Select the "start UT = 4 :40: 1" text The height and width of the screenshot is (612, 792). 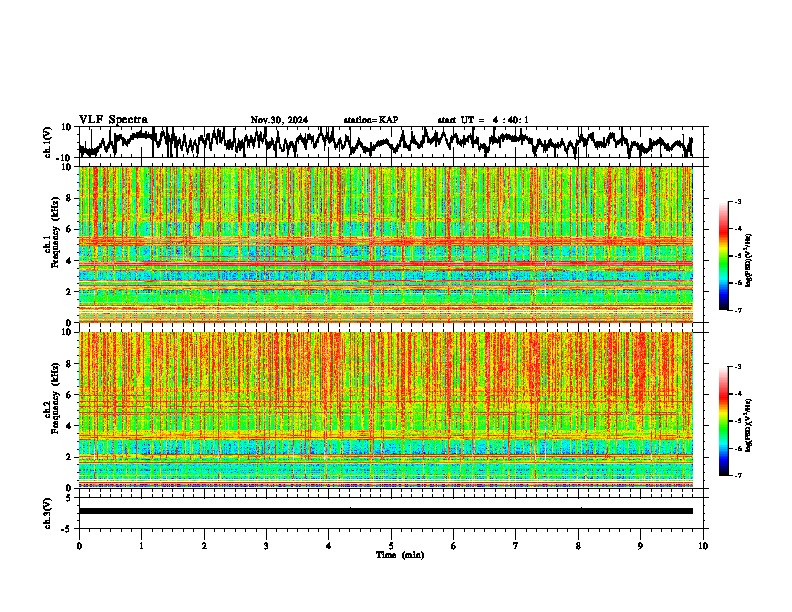coord(483,120)
